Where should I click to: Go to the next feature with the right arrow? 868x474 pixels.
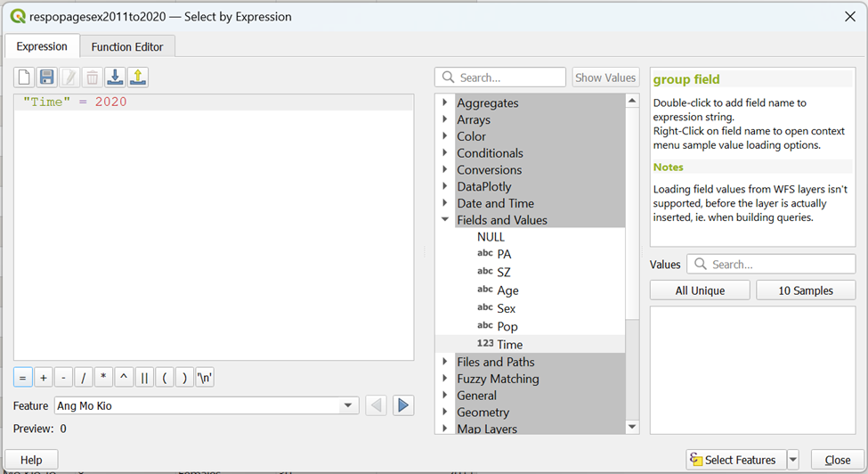coord(403,406)
